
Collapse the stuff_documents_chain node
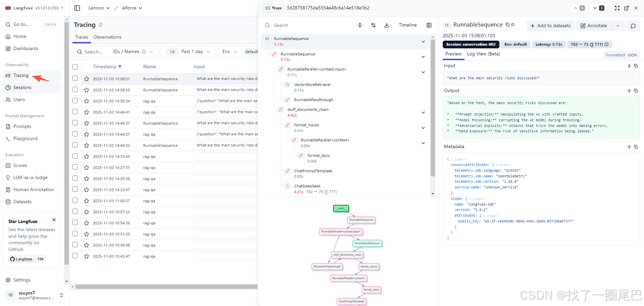(x=423, y=113)
